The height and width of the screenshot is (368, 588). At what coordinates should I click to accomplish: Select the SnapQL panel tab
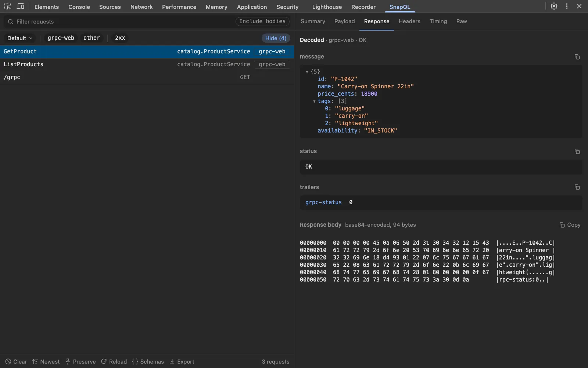[400, 7]
